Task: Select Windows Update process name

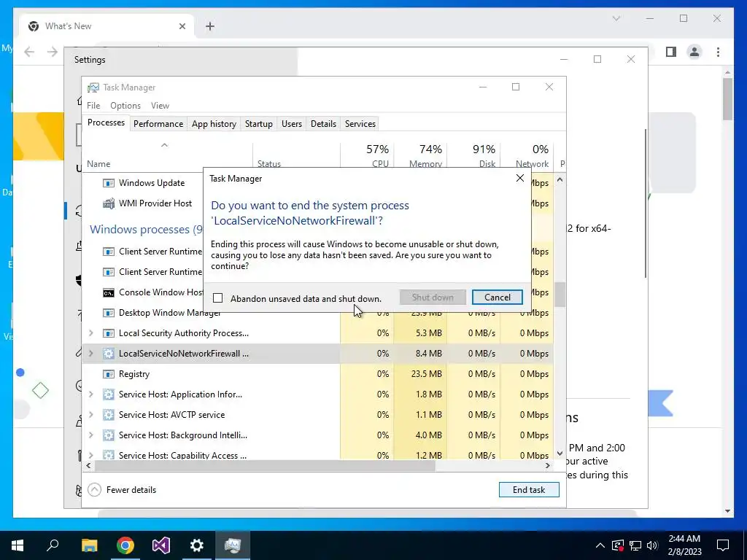Action: click(152, 183)
